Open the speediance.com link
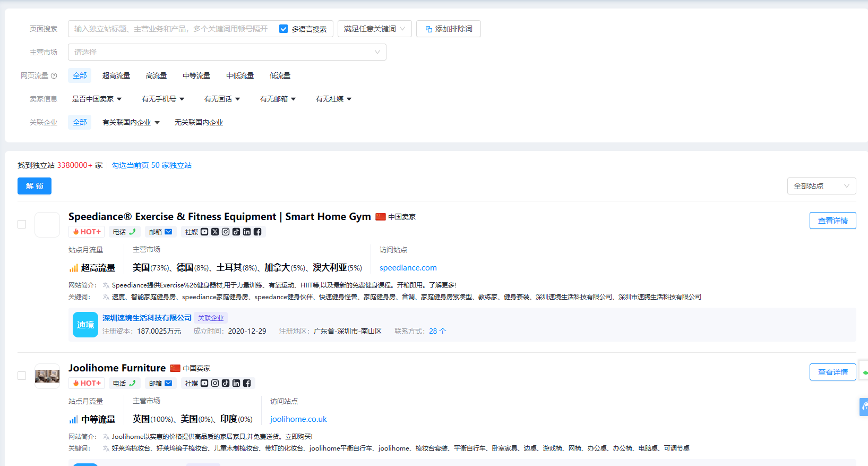Screen dimensions: 868x466 click(x=408, y=268)
